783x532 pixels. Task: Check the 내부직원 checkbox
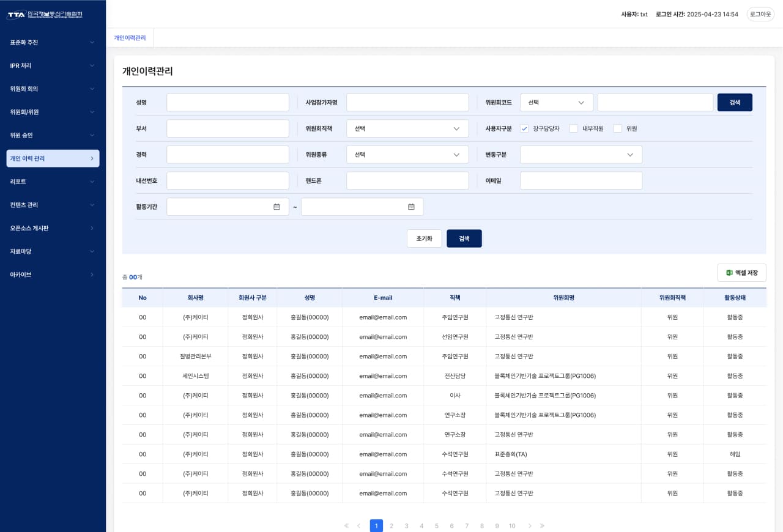(x=573, y=128)
